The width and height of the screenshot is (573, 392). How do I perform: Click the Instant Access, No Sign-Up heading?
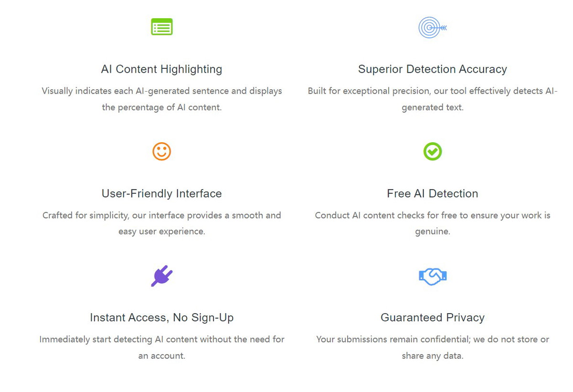pyautogui.click(x=162, y=318)
